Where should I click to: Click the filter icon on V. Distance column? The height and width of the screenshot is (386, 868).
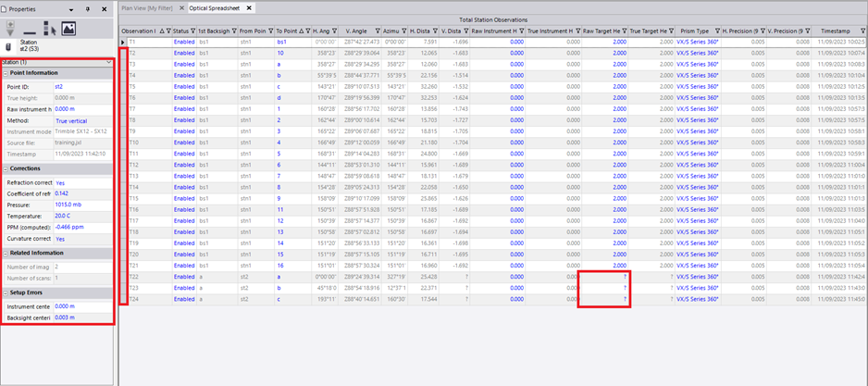click(466, 31)
